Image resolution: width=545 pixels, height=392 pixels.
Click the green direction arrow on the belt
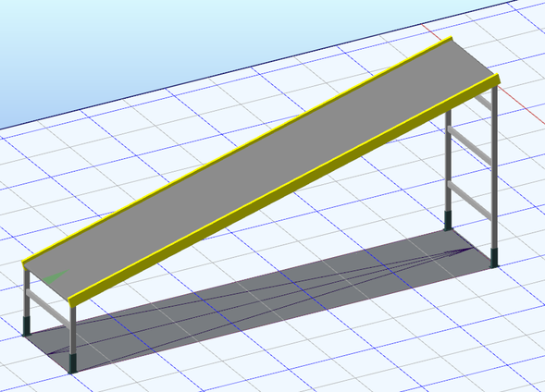(56, 276)
